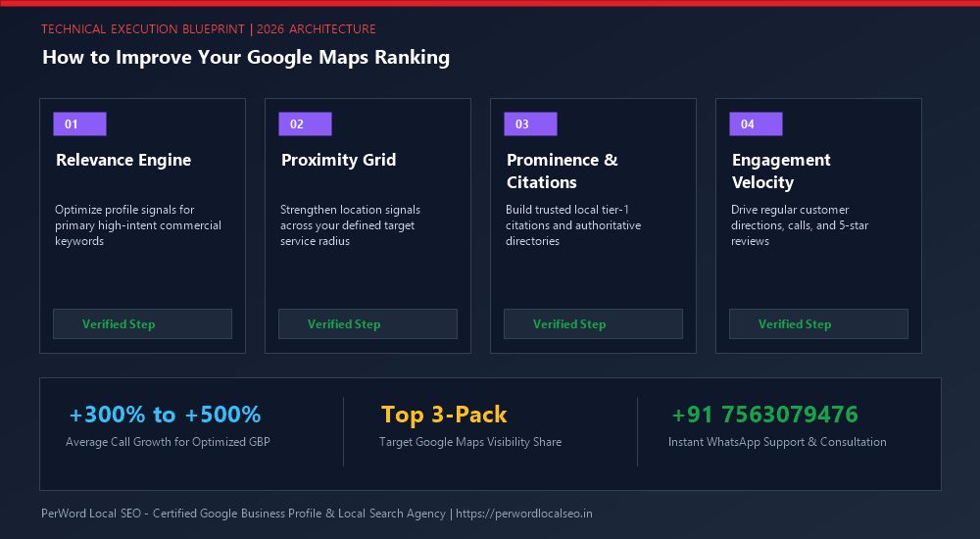Click the Top 3-Pack statistic
This screenshot has height=539, width=980.
[444, 415]
